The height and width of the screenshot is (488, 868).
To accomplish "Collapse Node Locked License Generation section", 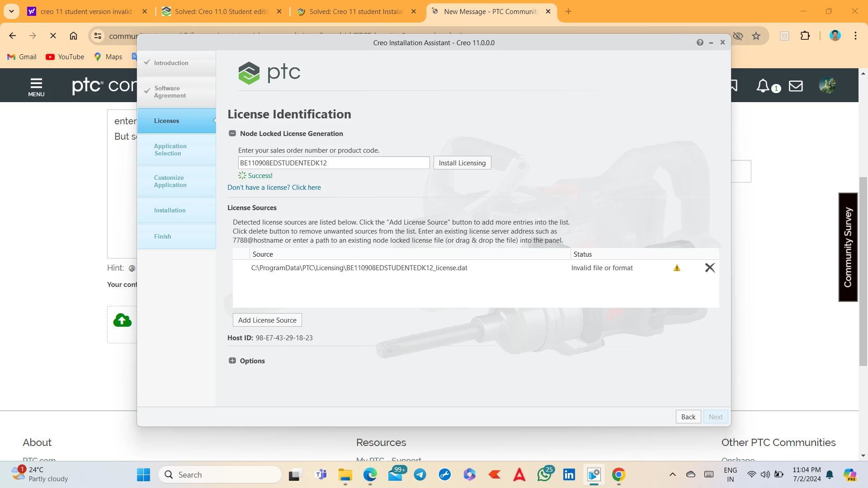I will [232, 133].
